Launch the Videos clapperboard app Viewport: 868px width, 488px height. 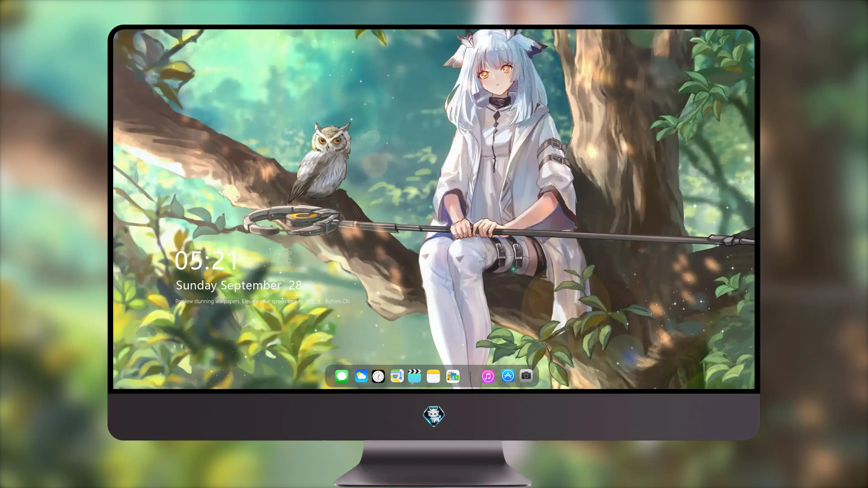pos(415,376)
